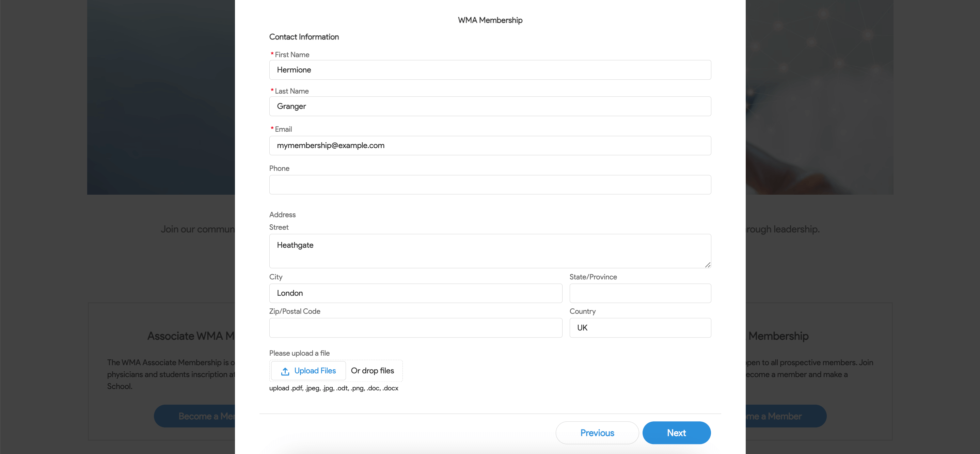Screen dimensions: 980x454
Task: Click the City field showing London
Action: 416,293
